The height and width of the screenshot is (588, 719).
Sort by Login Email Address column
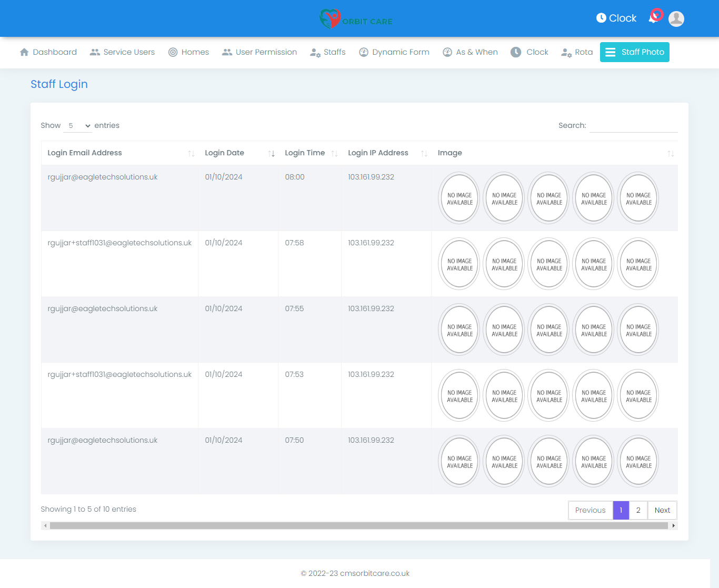click(x=85, y=153)
